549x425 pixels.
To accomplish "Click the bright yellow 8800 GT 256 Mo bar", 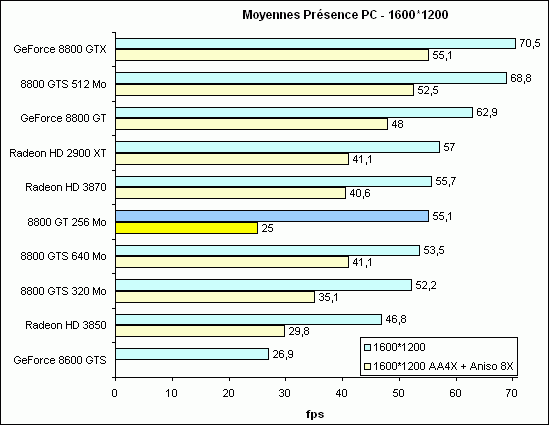I will [187, 228].
